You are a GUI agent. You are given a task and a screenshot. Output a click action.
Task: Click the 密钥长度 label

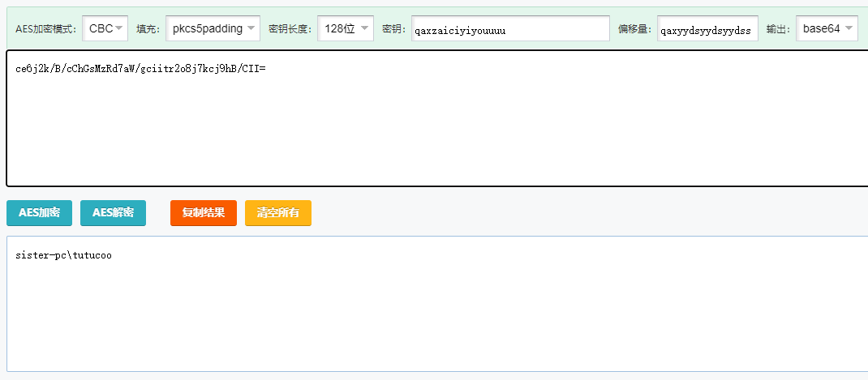point(290,29)
